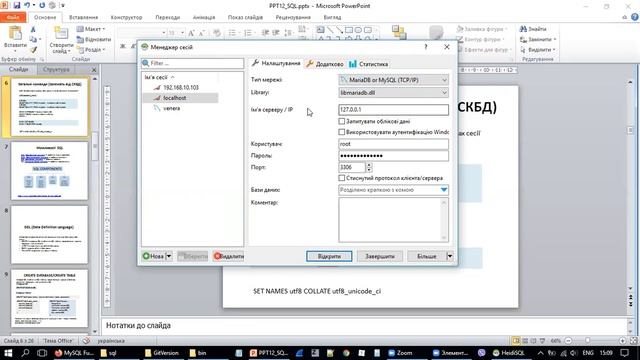Click the Find binoculars icon in ribbon

pyautogui.click(x=523, y=29)
